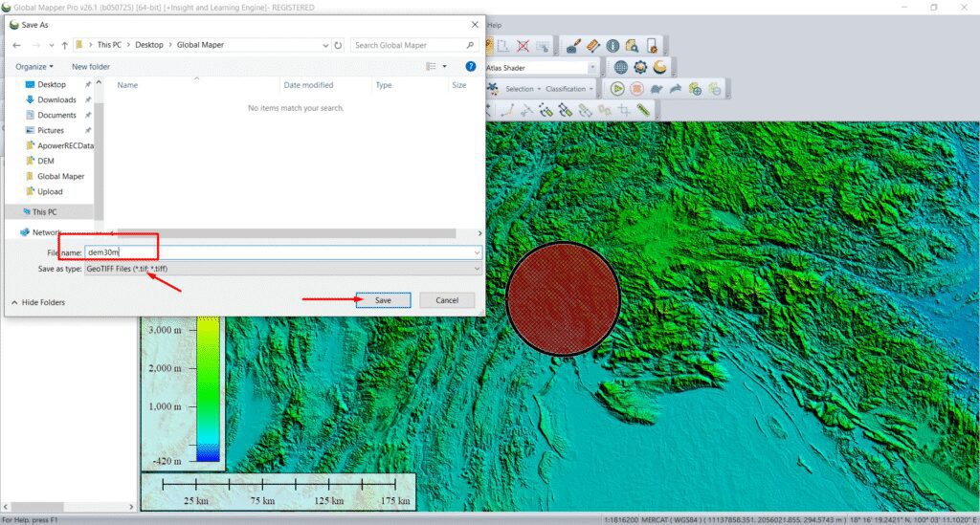Click the red X delete features icon

point(523,46)
